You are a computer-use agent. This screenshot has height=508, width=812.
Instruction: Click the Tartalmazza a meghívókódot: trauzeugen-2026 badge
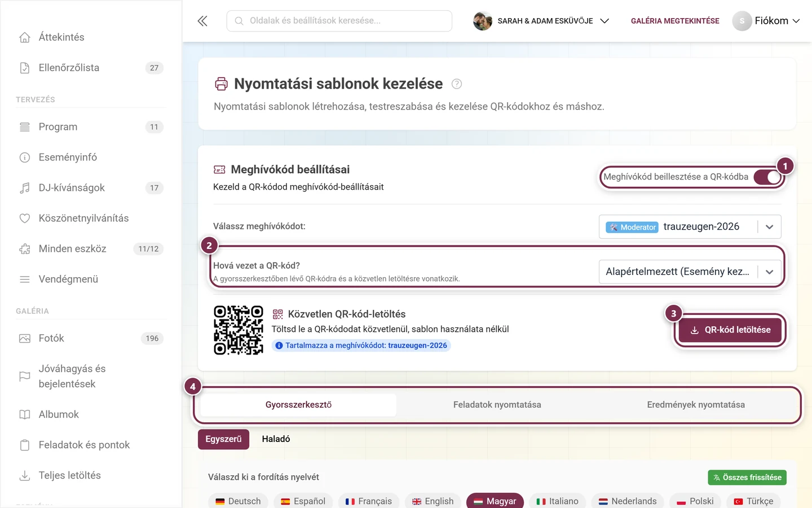pyautogui.click(x=361, y=345)
